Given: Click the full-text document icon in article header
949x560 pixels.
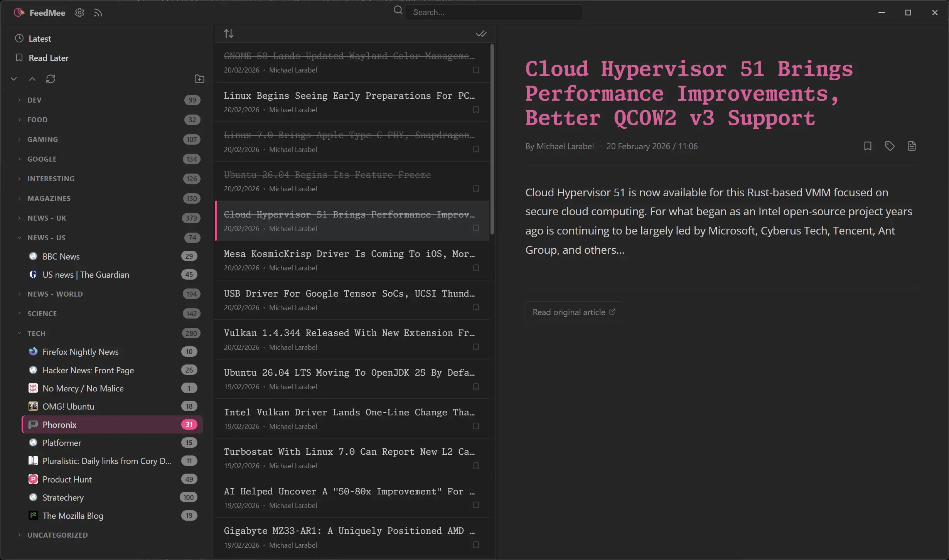Looking at the screenshot, I should tap(912, 146).
